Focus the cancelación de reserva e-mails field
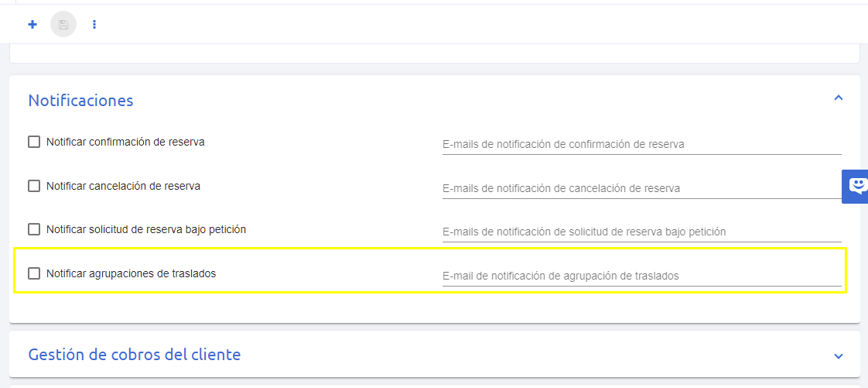This screenshot has height=388, width=868. (641, 188)
